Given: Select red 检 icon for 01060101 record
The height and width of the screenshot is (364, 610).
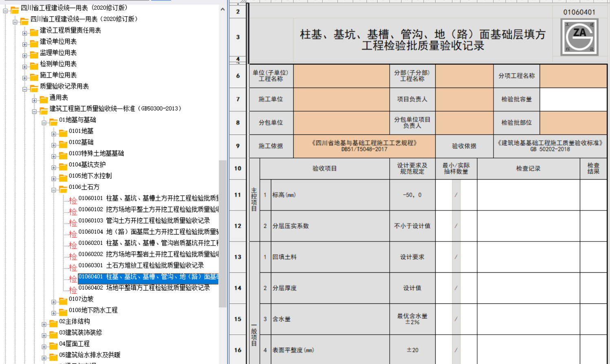Looking at the screenshot, I should pos(73,200).
